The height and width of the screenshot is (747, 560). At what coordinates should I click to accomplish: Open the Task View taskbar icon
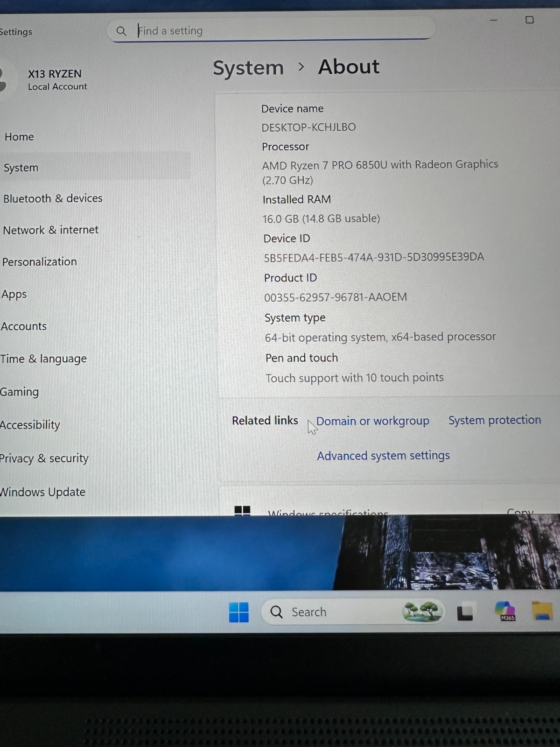click(465, 613)
